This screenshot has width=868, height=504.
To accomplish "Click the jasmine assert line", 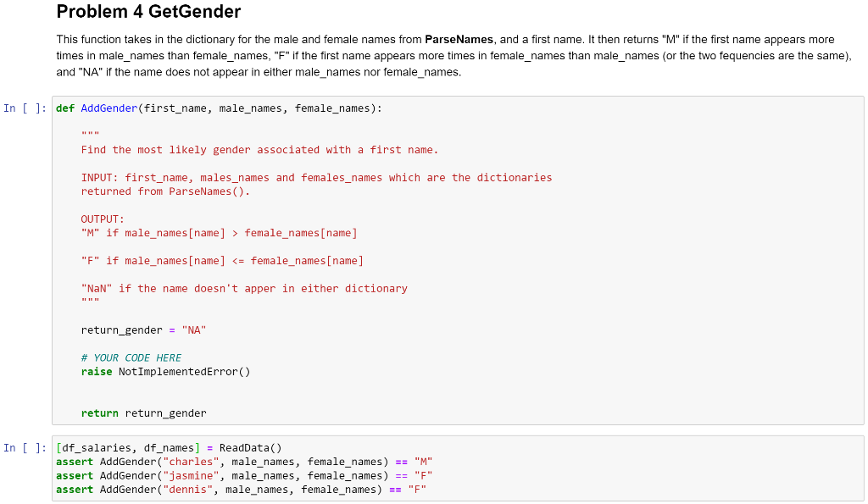I will (x=243, y=475).
